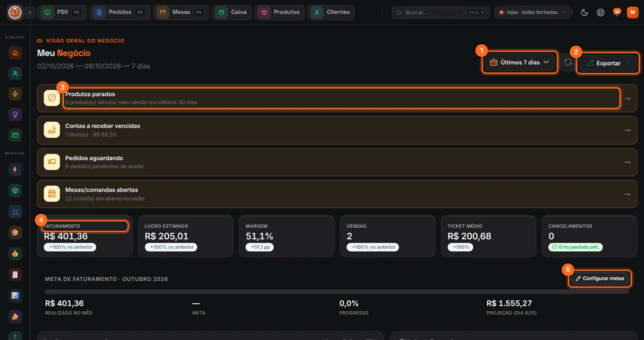Navigate to the Clientes tab
644x340 pixels.
[x=331, y=12]
